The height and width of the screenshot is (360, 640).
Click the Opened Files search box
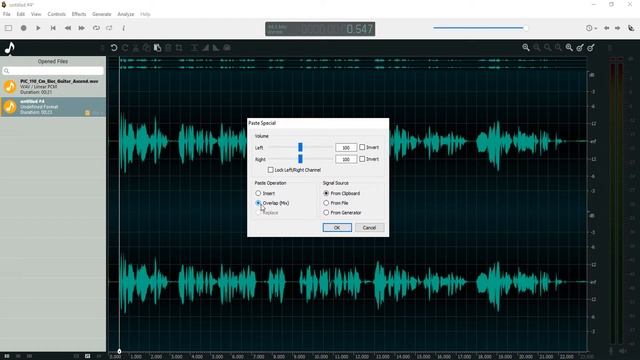click(53, 71)
